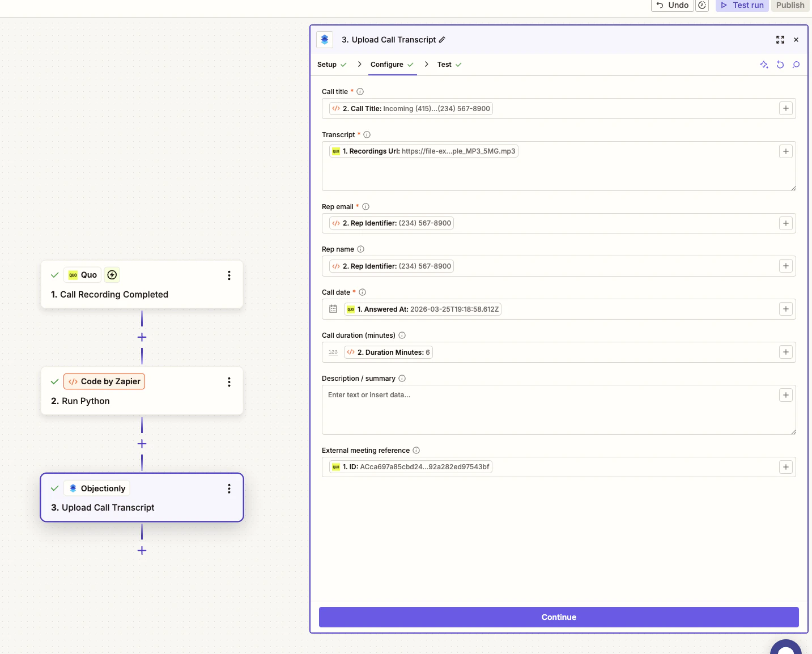Viewport: 812px width, 654px height.
Task: Click the Test run button
Action: pyautogui.click(x=742, y=5)
